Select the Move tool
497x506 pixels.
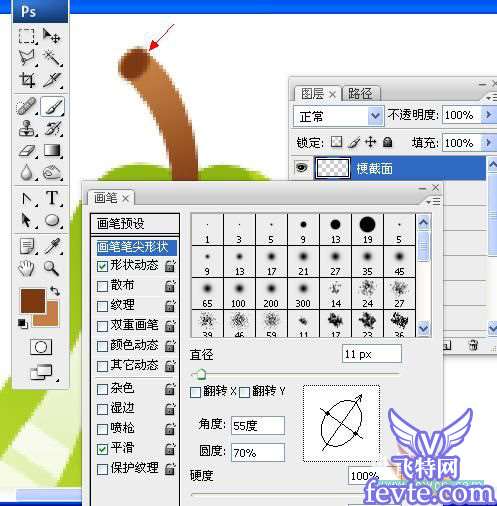click(x=51, y=36)
